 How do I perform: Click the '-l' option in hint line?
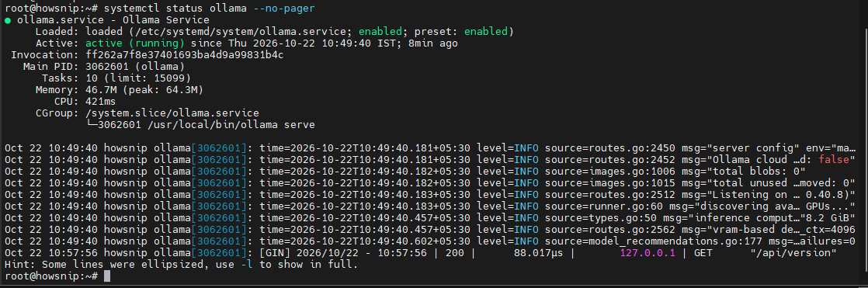pos(246,265)
